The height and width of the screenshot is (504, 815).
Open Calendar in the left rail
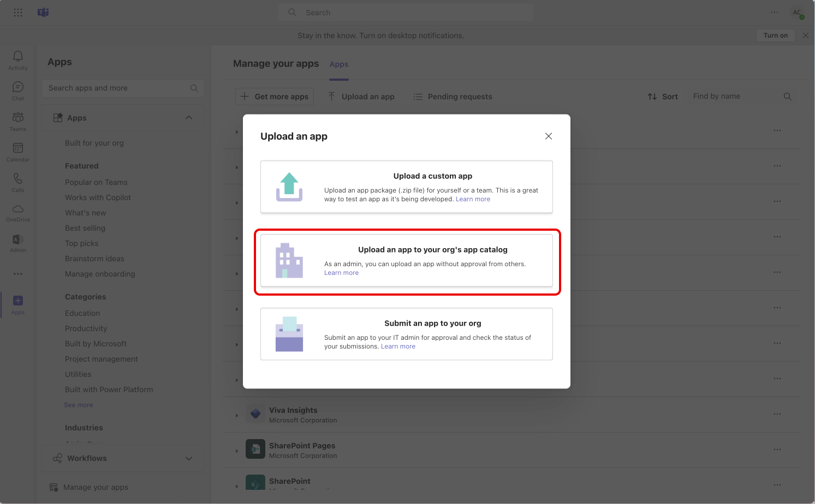pos(18,152)
